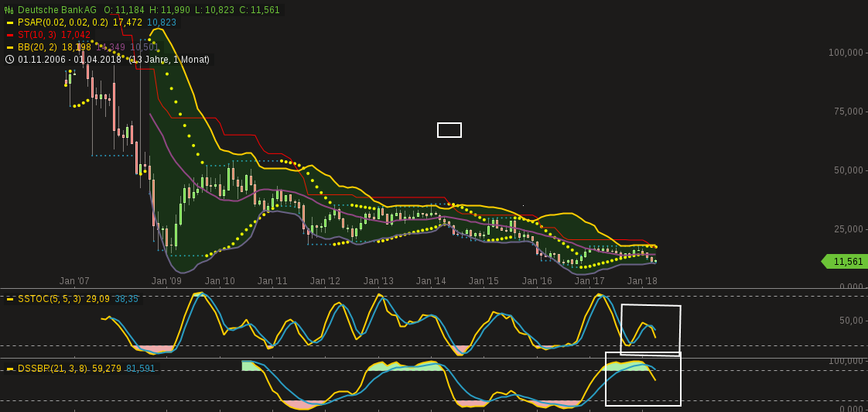Click the open value O: 11,184
The image size is (868, 412).
click(x=125, y=10)
